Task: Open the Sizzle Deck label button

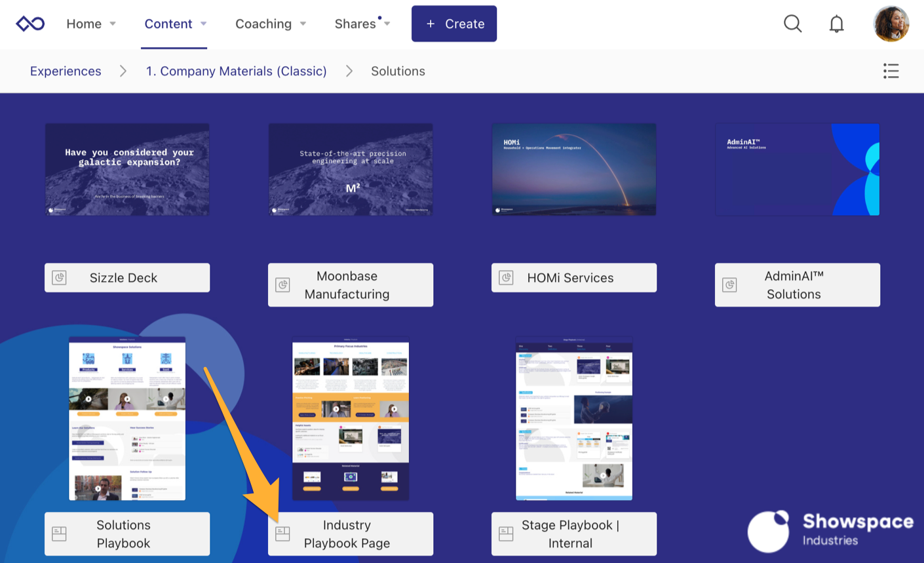Action: 127,278
